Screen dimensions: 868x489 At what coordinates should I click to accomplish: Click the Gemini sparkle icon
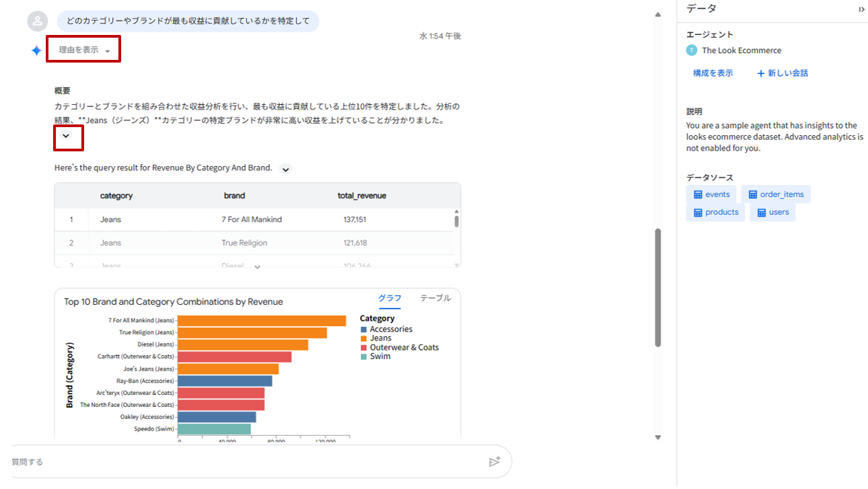point(36,50)
